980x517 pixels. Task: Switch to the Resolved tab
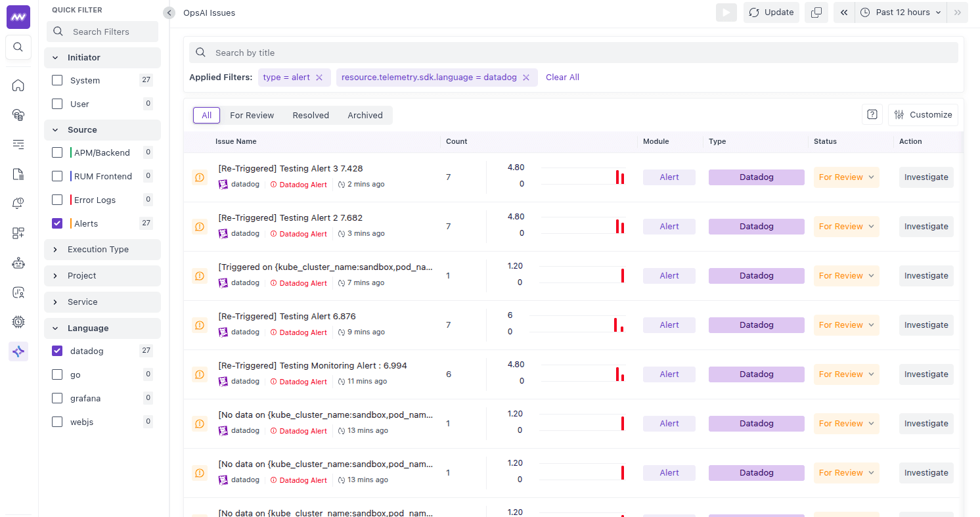pos(311,115)
